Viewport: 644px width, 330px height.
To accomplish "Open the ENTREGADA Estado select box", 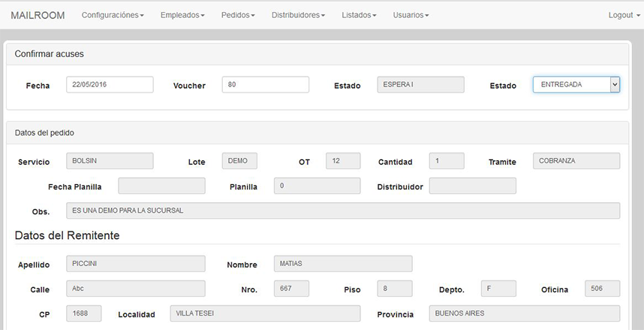I will tap(576, 85).
